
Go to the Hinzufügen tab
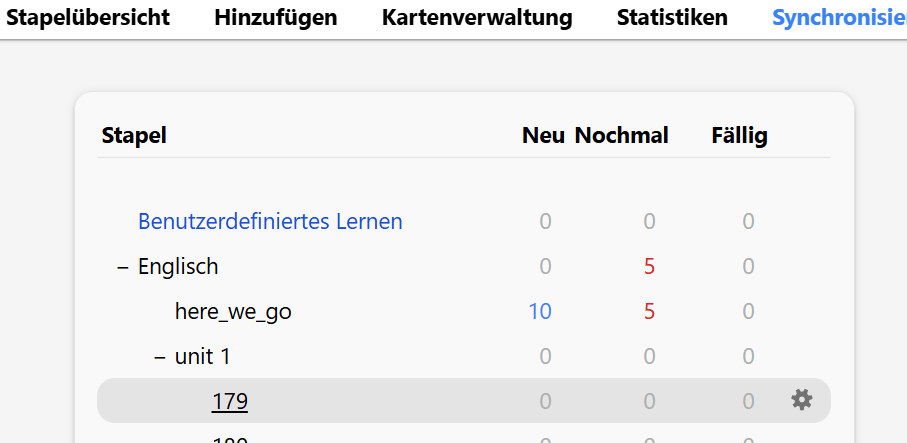(x=276, y=17)
